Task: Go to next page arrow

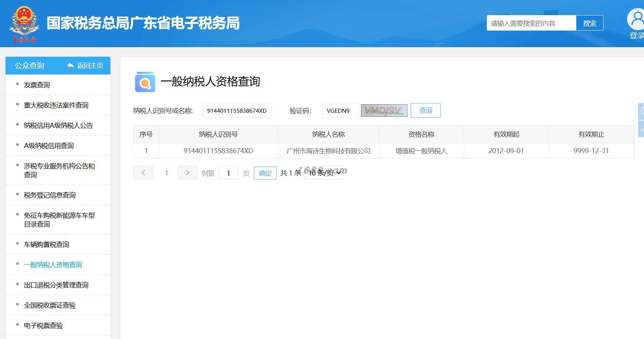Action: tap(187, 172)
